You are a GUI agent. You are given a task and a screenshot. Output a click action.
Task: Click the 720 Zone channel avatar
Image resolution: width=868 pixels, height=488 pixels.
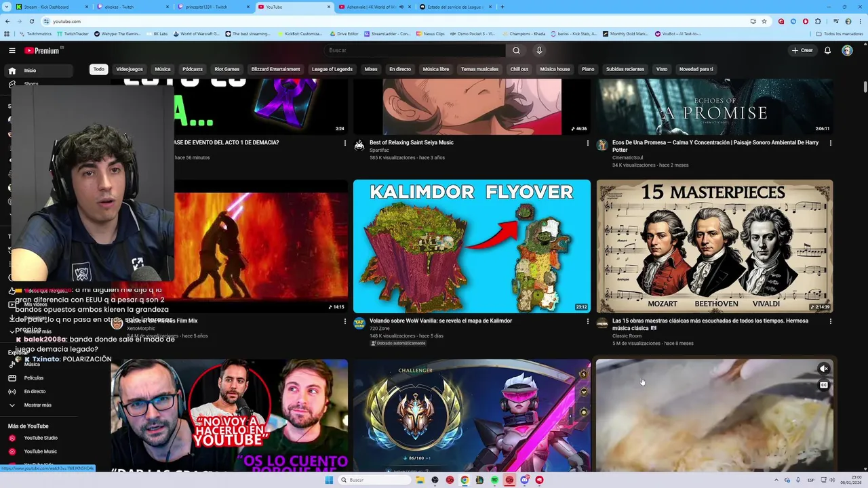tap(359, 323)
